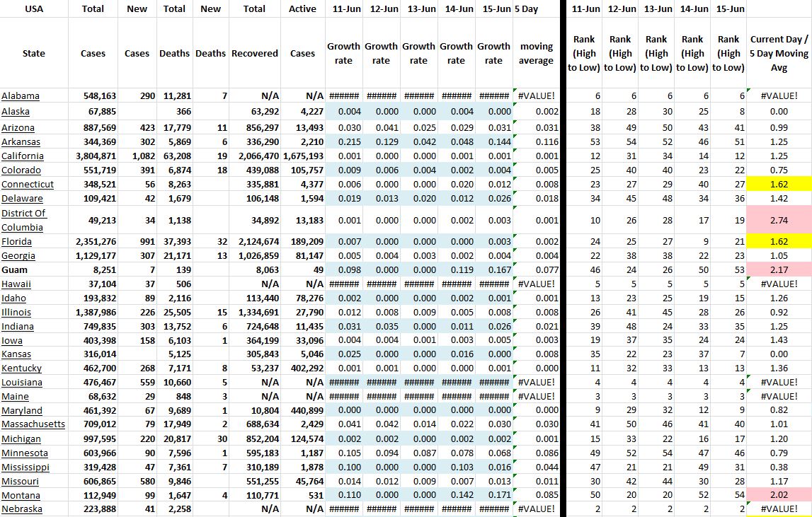The height and width of the screenshot is (517, 812).
Task: Click the 'State' header cell
Action: 33,54
